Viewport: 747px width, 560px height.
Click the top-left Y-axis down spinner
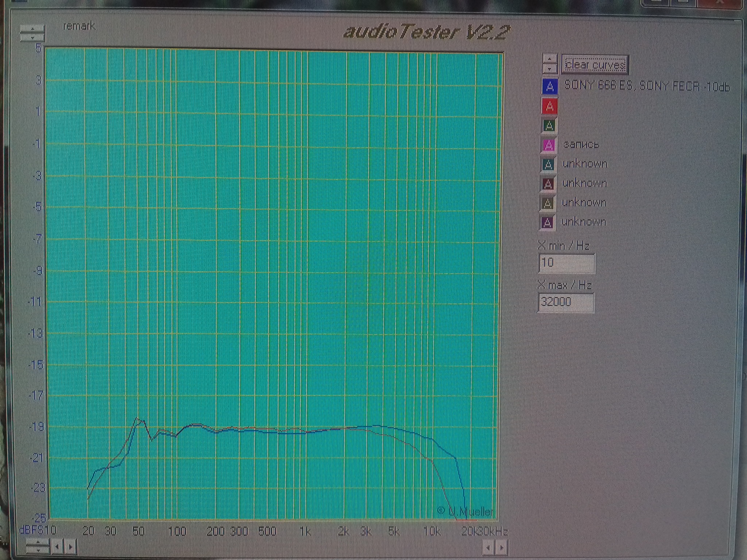point(32,37)
